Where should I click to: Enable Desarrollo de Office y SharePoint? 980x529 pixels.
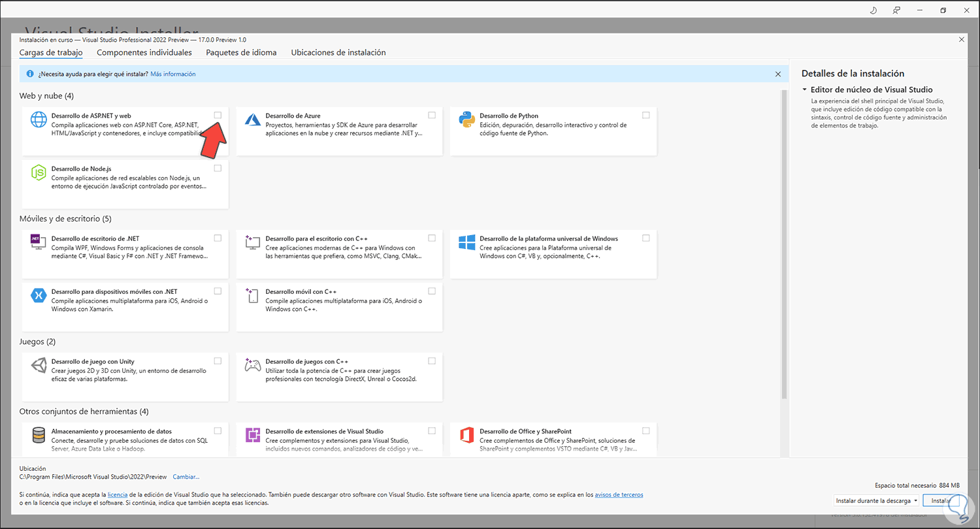pos(646,430)
